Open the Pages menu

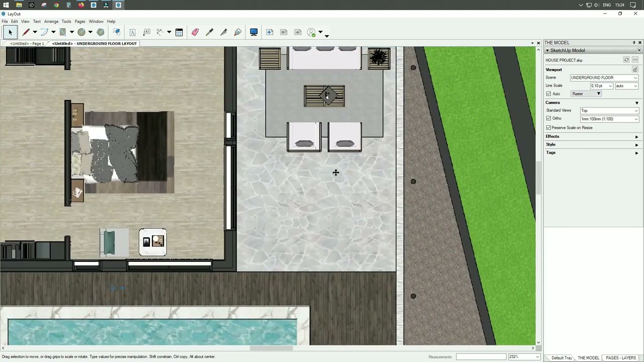click(x=80, y=22)
